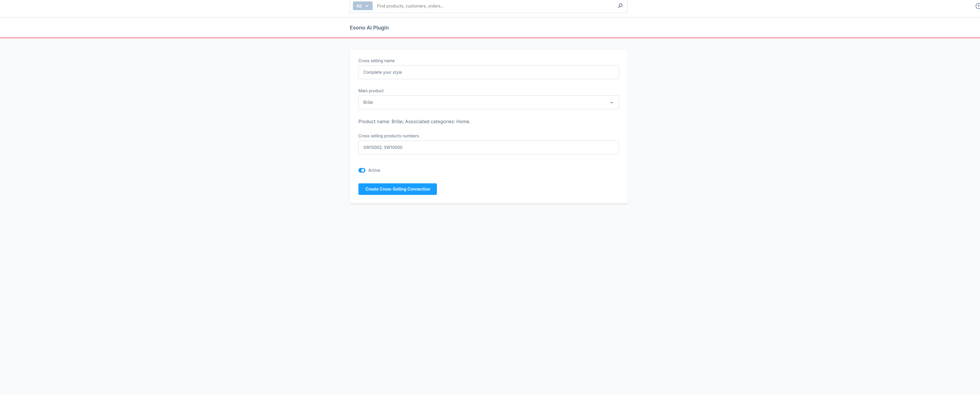The width and height of the screenshot is (980, 395).
Task: Click the Main product label
Action: click(x=371, y=91)
